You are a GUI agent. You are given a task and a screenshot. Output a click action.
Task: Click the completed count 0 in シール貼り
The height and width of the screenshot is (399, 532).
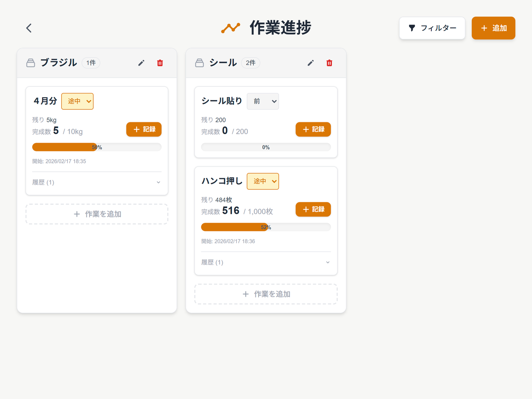point(225,130)
